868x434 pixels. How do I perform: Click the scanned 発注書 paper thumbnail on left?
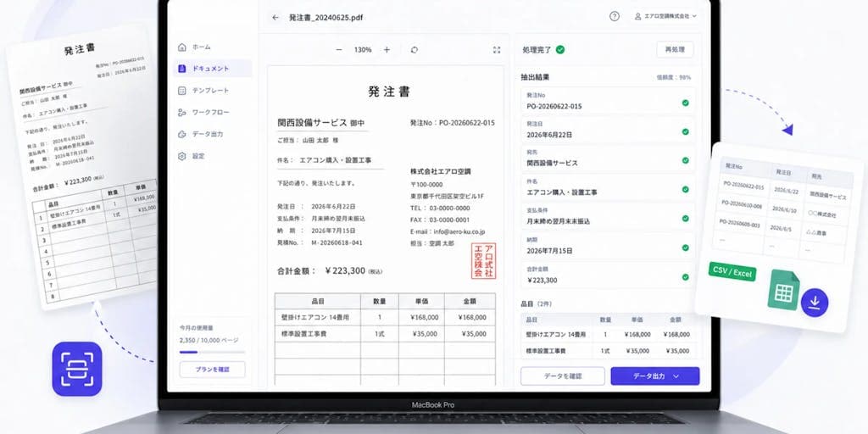click(x=82, y=166)
